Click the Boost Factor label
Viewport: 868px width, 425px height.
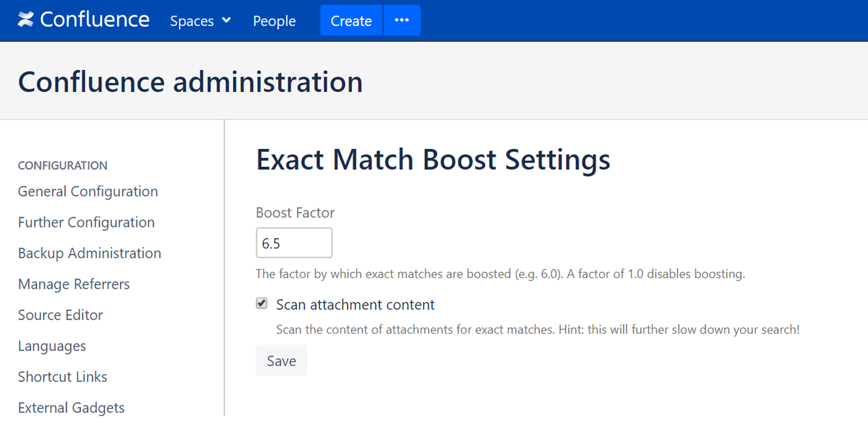pyautogui.click(x=295, y=212)
